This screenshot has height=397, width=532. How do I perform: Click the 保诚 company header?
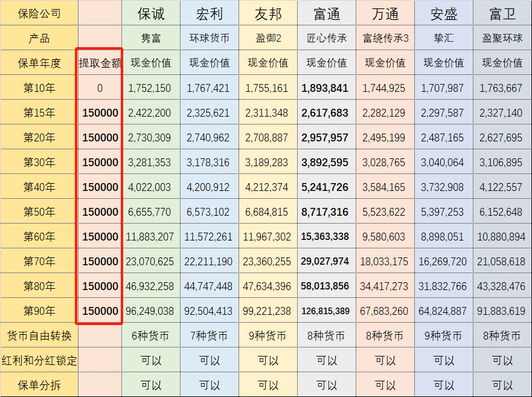151,14
